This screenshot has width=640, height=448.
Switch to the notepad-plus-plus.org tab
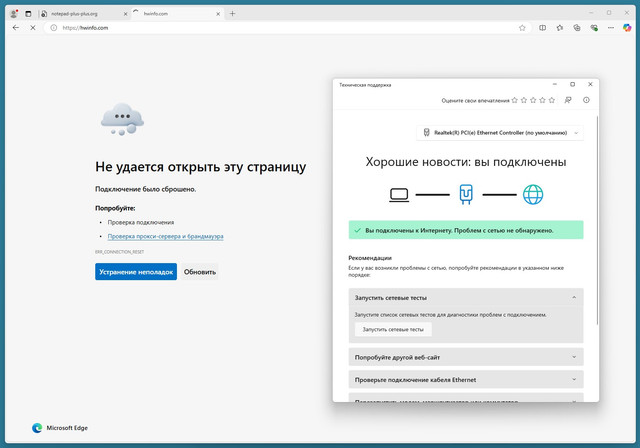coord(84,14)
